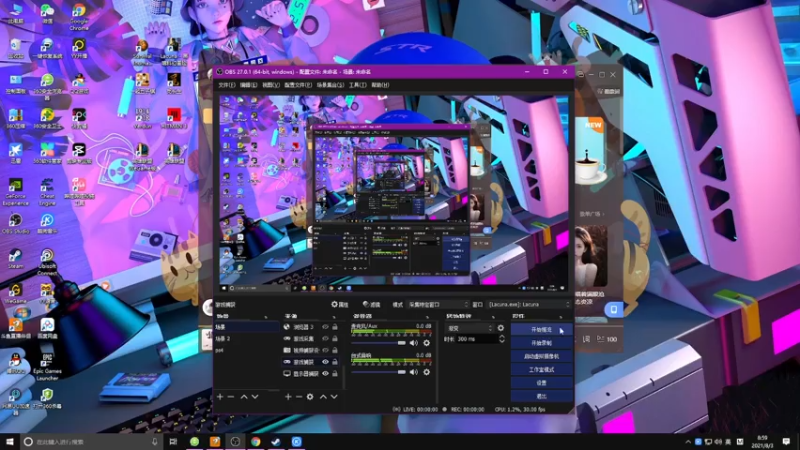The width and height of the screenshot is (800, 450).
Task: Open the Epic Games Launcher desktop shortcut
Action: click(x=47, y=366)
